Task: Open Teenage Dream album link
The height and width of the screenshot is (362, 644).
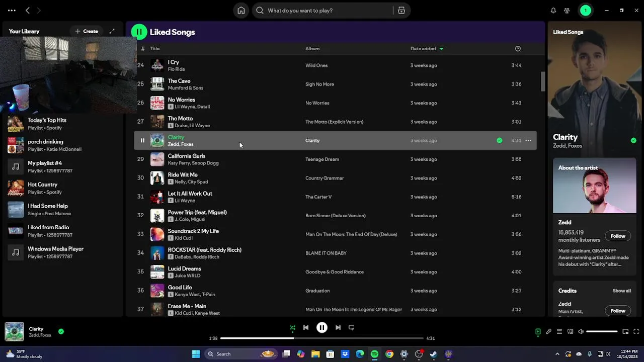Action: 322,159
